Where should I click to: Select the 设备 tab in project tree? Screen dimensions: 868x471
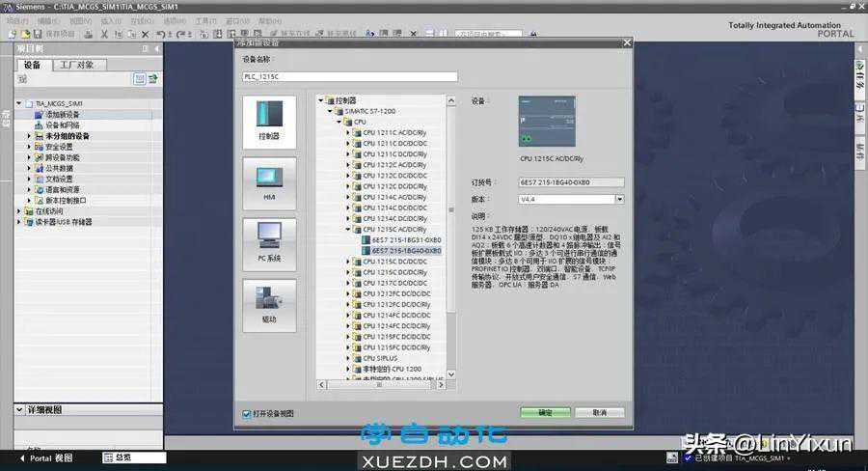(x=33, y=65)
